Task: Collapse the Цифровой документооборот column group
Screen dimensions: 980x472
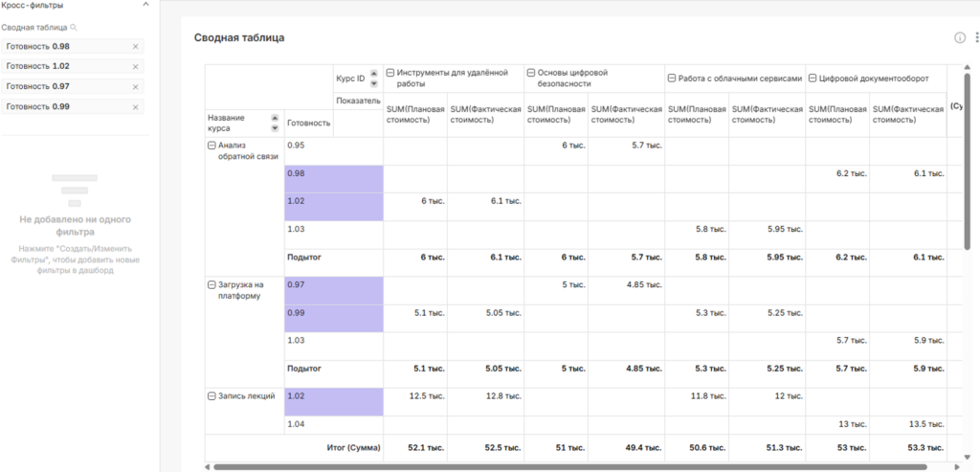Action: click(813, 79)
